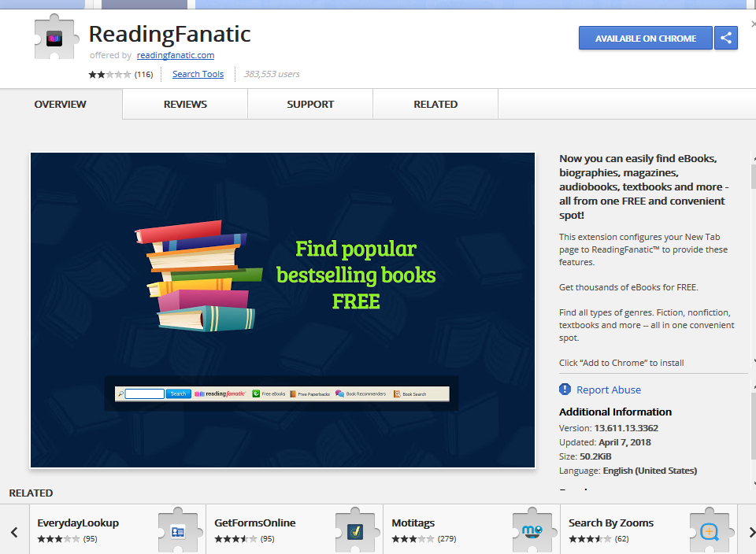Click AVAILABLE ON CHROME button
The image size is (756, 554).
point(646,38)
